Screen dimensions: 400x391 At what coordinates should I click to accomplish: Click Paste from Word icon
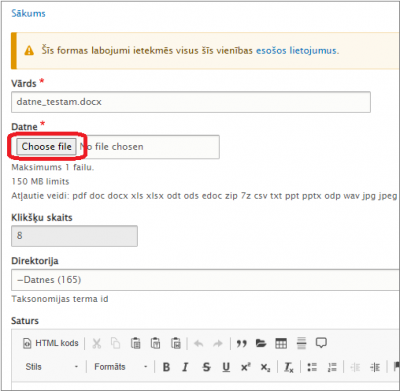176,343
